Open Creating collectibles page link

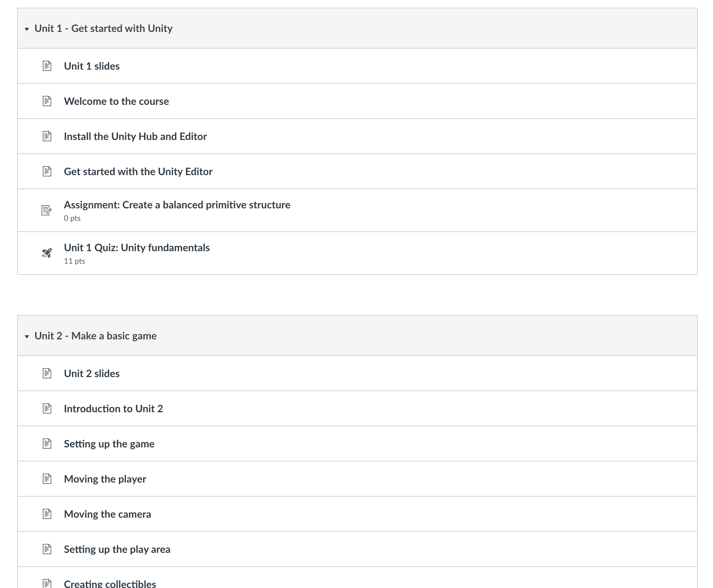coord(110,583)
